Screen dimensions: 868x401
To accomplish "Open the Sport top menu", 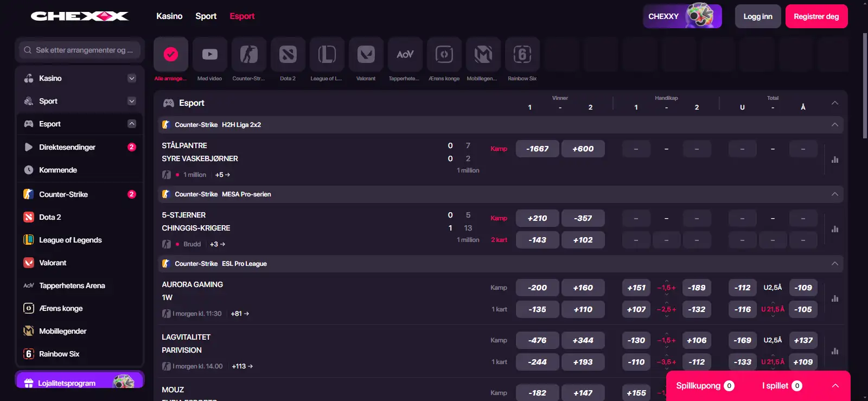I will 206,16.
